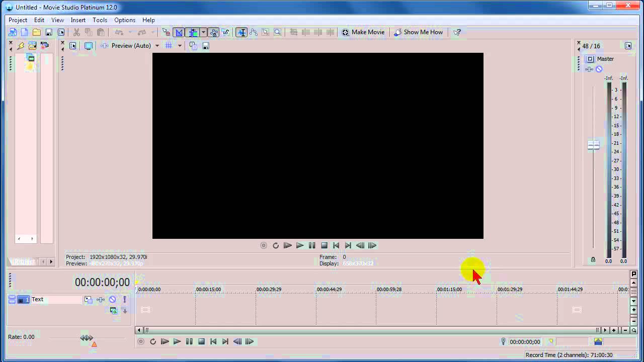644x362 pixels.
Task: Select the Normal Edit tool icon
Action: tap(242, 32)
